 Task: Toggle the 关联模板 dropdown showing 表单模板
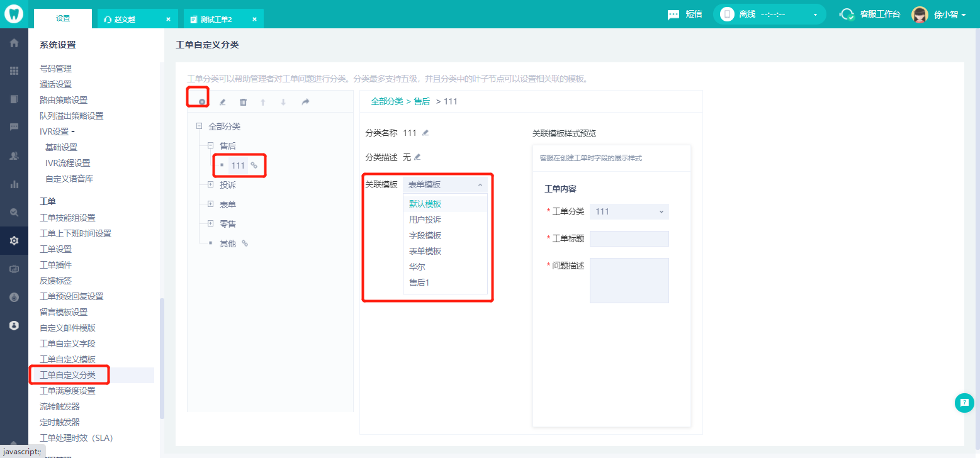(x=445, y=184)
